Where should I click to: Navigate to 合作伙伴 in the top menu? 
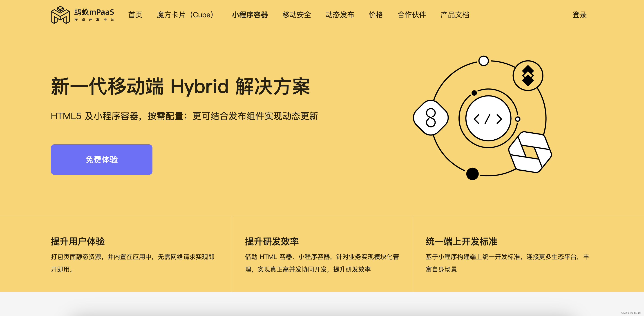[x=411, y=15]
